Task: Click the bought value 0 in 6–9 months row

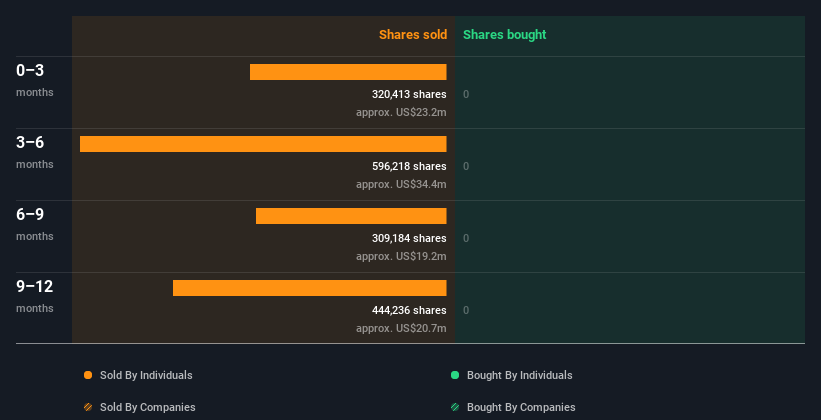Action: click(x=466, y=238)
